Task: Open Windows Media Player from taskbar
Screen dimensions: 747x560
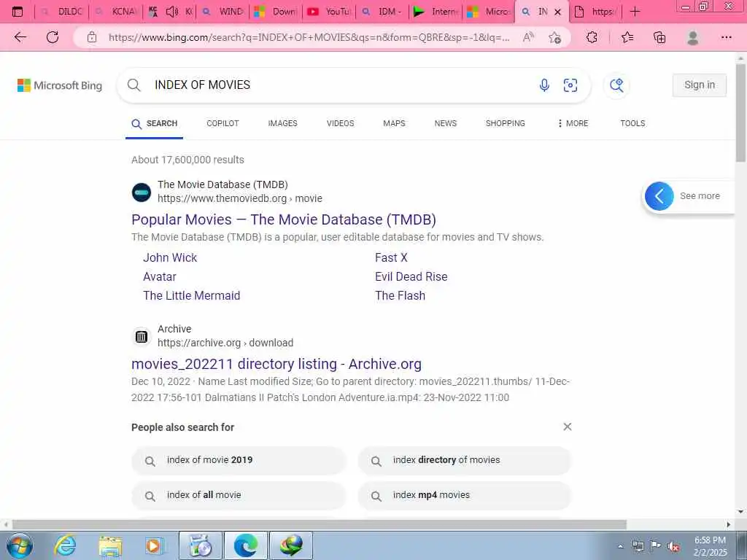Action: tap(155, 545)
